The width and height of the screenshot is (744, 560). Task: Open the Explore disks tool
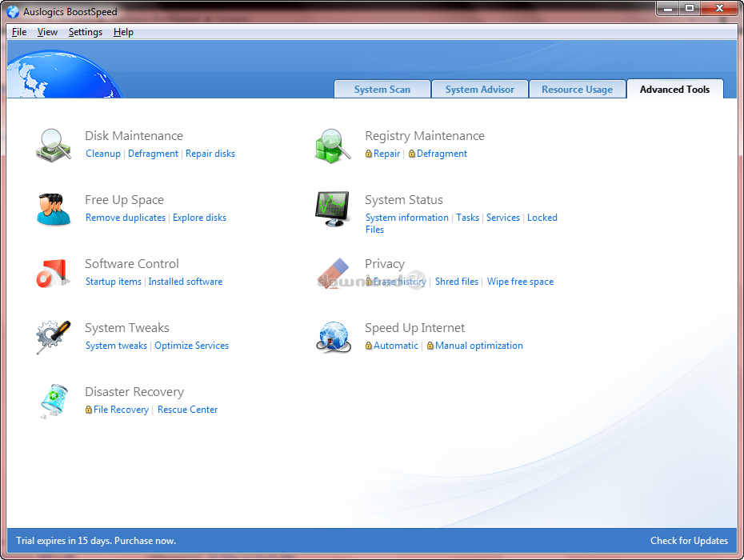click(199, 218)
